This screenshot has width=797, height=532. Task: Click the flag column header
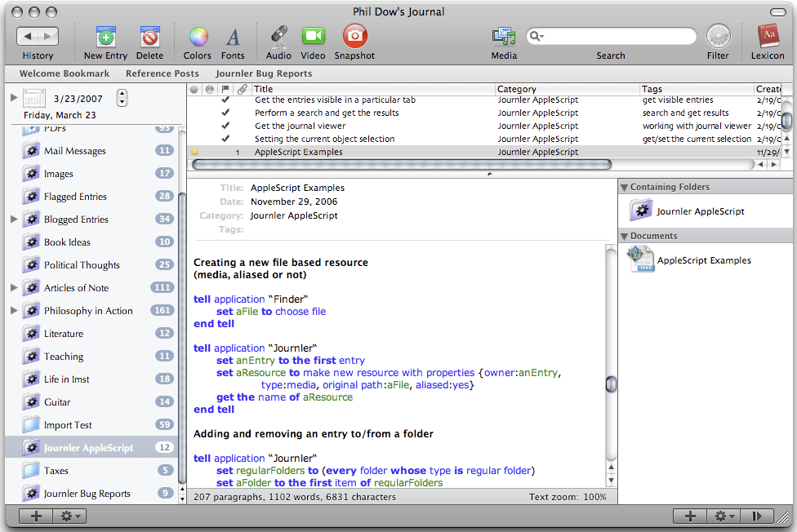225,89
